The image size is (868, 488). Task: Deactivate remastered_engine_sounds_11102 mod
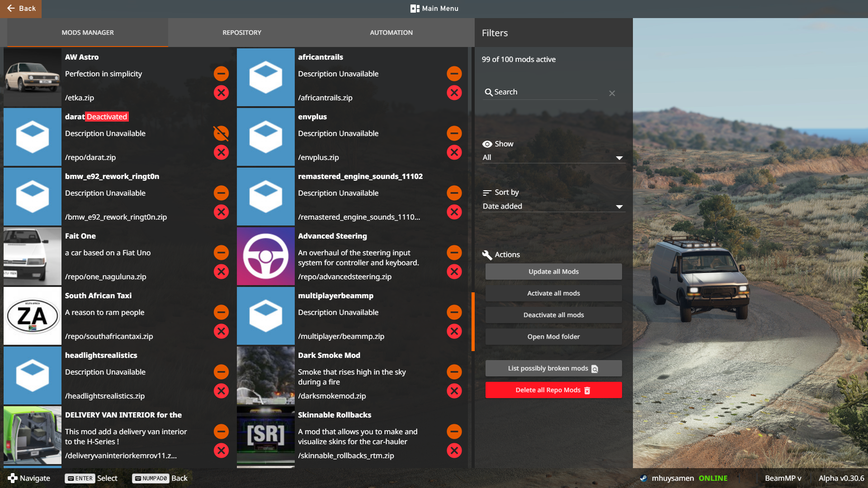454,193
